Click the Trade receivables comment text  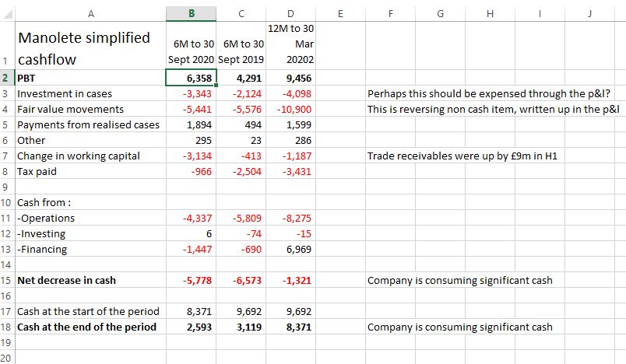462,156
